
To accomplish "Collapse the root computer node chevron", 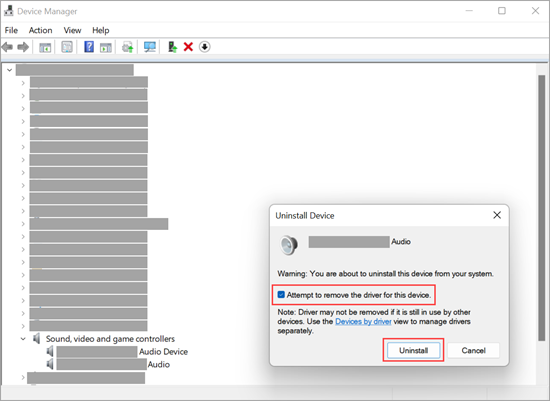I will point(9,70).
